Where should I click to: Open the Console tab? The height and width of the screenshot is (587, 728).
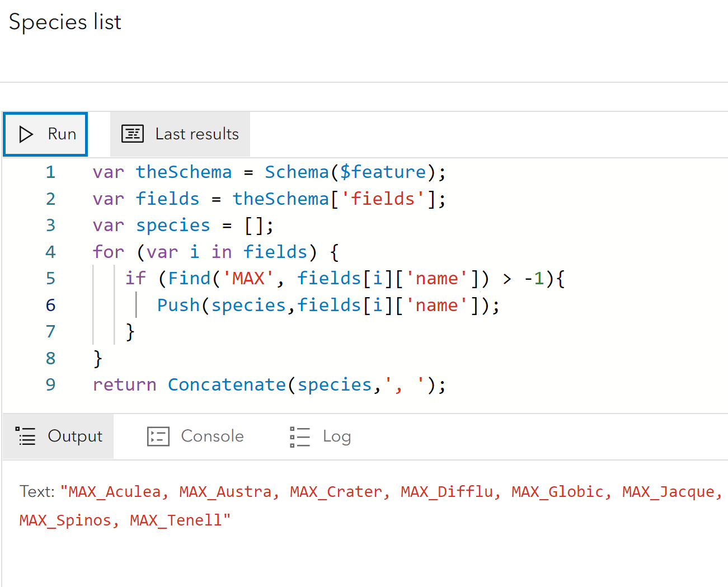(195, 436)
